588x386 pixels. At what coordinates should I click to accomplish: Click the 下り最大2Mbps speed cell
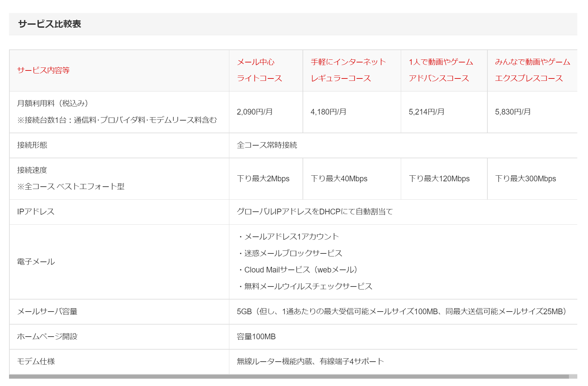pos(263,179)
